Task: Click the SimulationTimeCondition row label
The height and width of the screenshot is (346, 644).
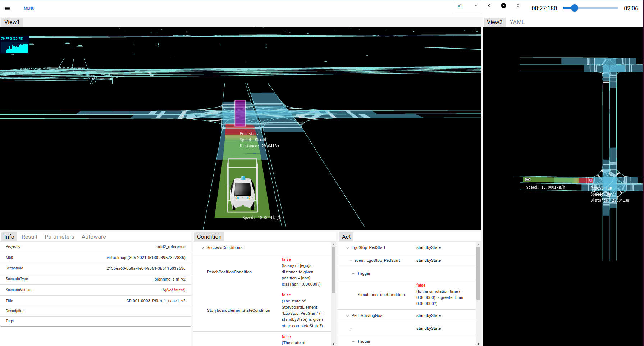Action: pyautogui.click(x=381, y=295)
